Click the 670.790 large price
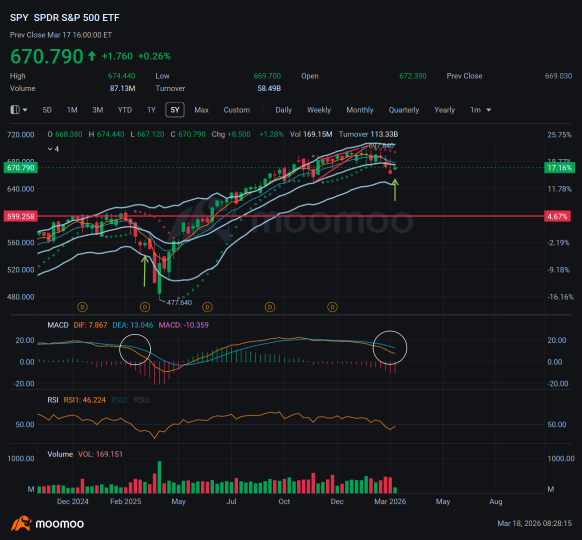Viewport: 582px width, 540px height. point(46,56)
